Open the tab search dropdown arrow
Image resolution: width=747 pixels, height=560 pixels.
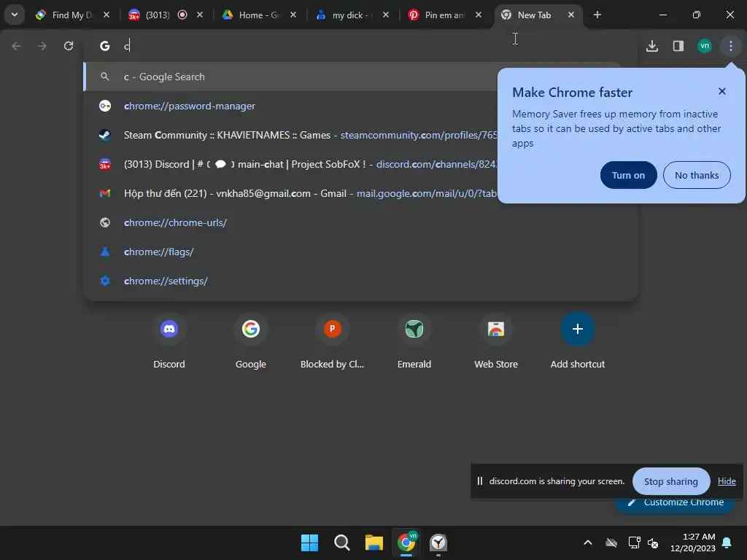15,15
